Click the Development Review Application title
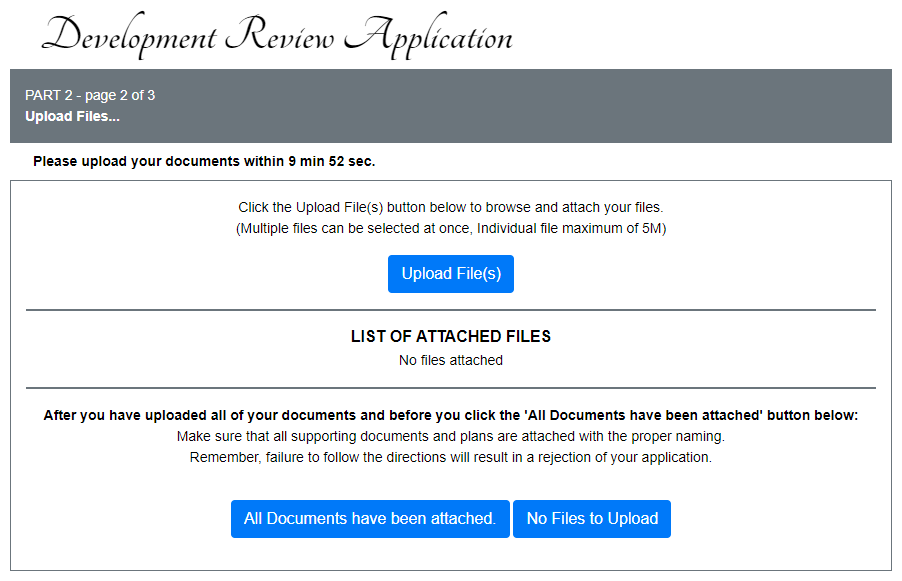This screenshot has height=581, width=902. point(277,37)
